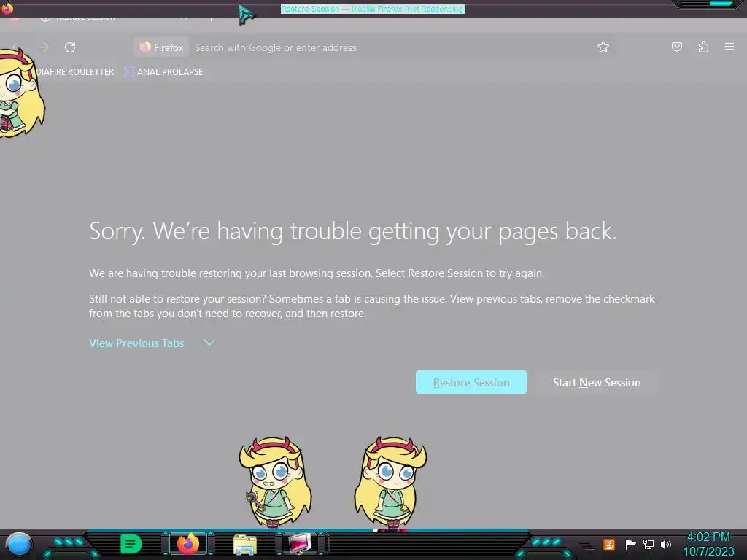
Task: Go forward with the forward arrow
Action: [43, 47]
